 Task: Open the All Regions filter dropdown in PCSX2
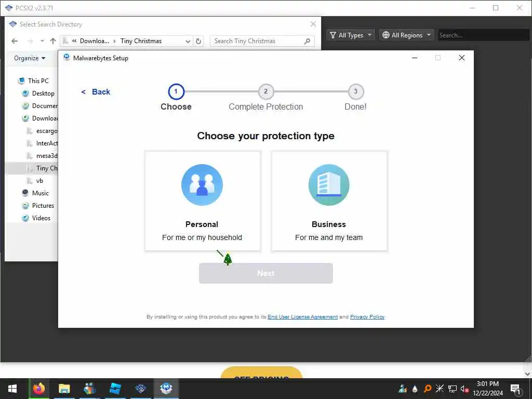point(406,35)
